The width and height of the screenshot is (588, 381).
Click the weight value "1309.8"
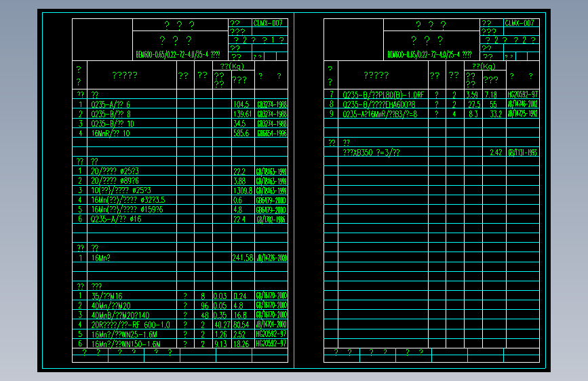pyautogui.click(x=243, y=190)
